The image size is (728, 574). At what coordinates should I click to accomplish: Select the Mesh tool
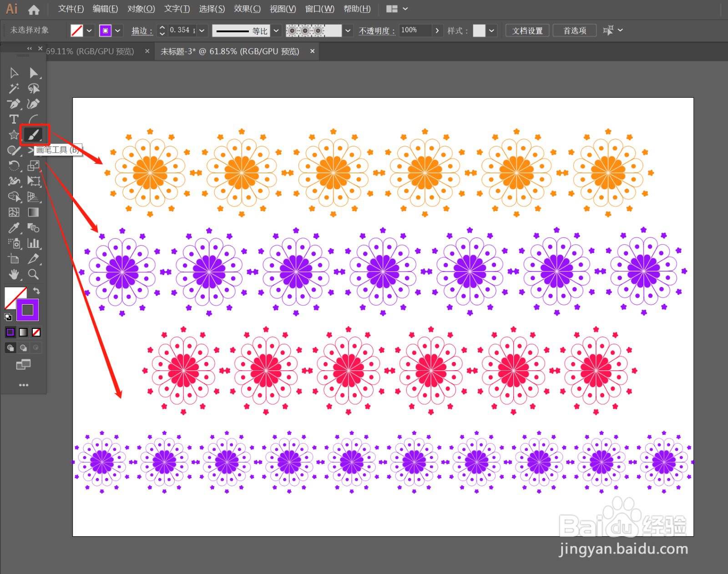point(14,212)
